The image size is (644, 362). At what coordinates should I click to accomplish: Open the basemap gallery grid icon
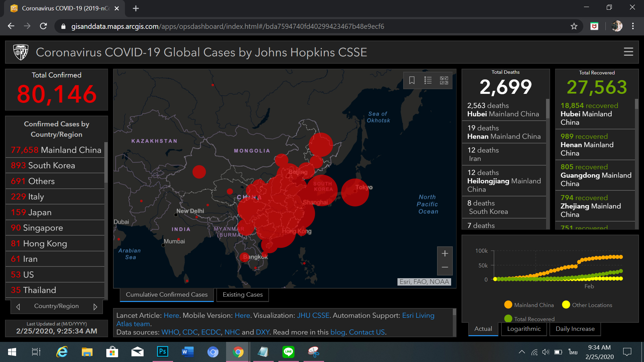pyautogui.click(x=444, y=80)
